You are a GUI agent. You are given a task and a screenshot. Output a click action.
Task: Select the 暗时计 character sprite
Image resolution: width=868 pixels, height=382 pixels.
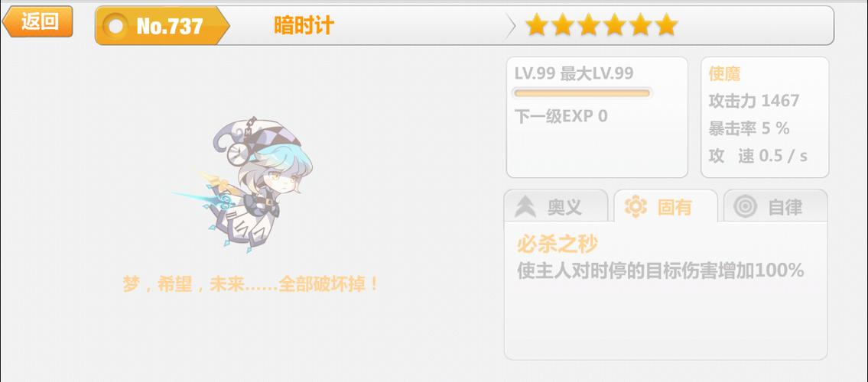(x=243, y=185)
